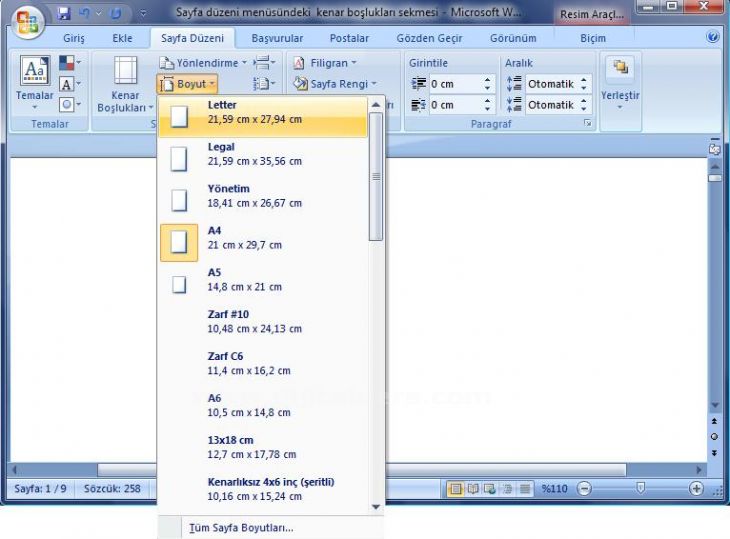Save the document from quick access toolbar

point(64,13)
